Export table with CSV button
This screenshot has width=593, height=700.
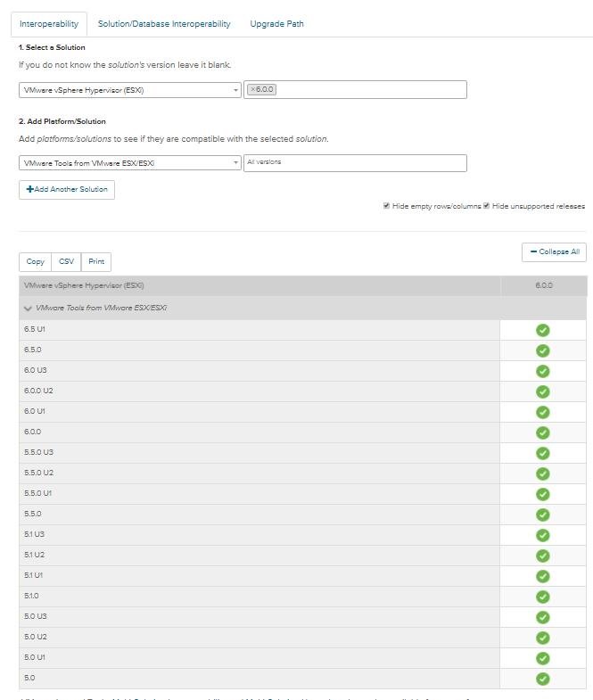pyautogui.click(x=66, y=261)
